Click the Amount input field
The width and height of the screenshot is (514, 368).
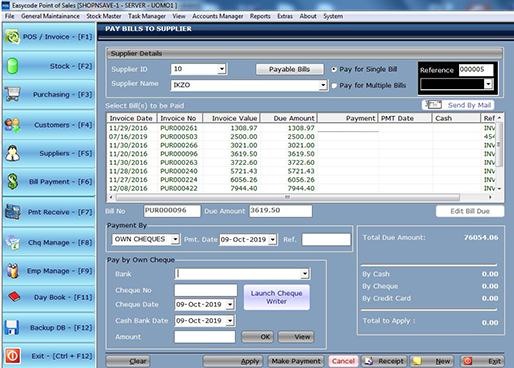pos(205,337)
